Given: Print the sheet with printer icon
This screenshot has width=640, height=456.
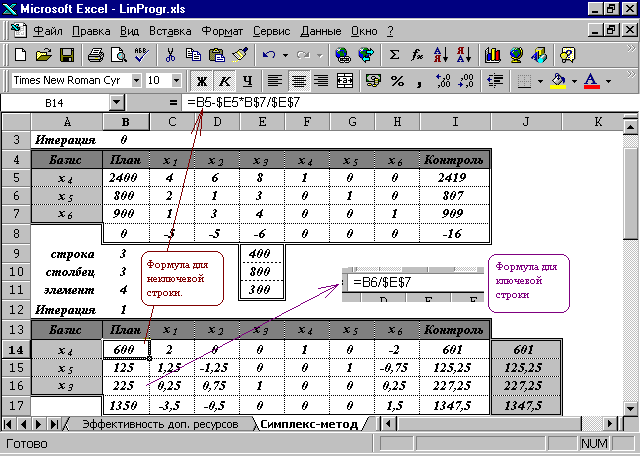Looking at the screenshot, I should (x=96, y=55).
